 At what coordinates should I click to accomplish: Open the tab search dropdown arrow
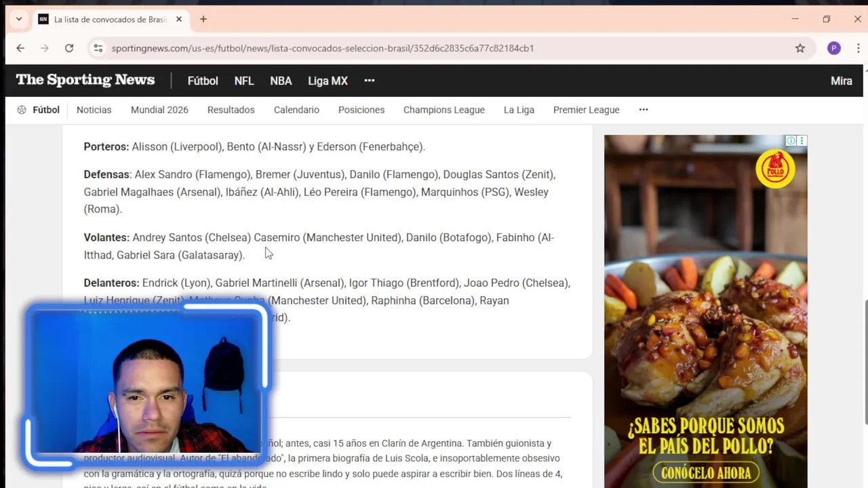click(19, 19)
